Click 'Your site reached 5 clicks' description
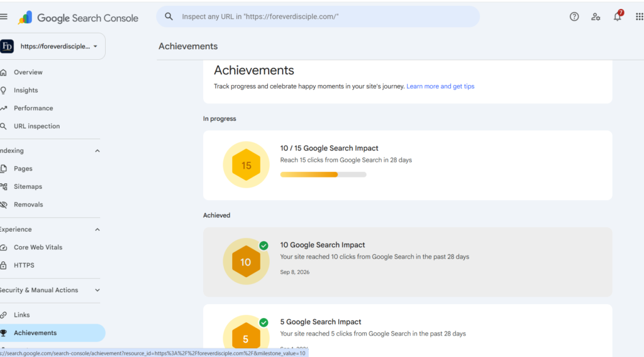This screenshot has width=644, height=357. (x=373, y=334)
